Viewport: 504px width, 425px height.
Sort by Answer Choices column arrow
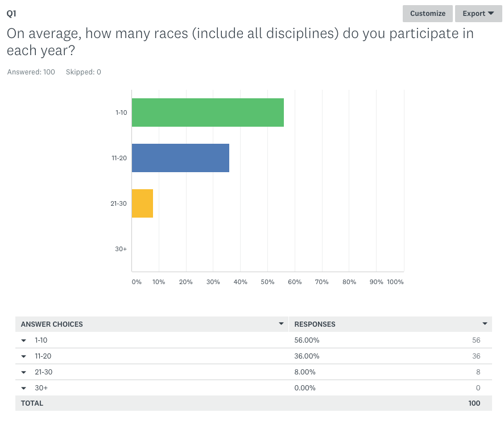[x=281, y=324]
